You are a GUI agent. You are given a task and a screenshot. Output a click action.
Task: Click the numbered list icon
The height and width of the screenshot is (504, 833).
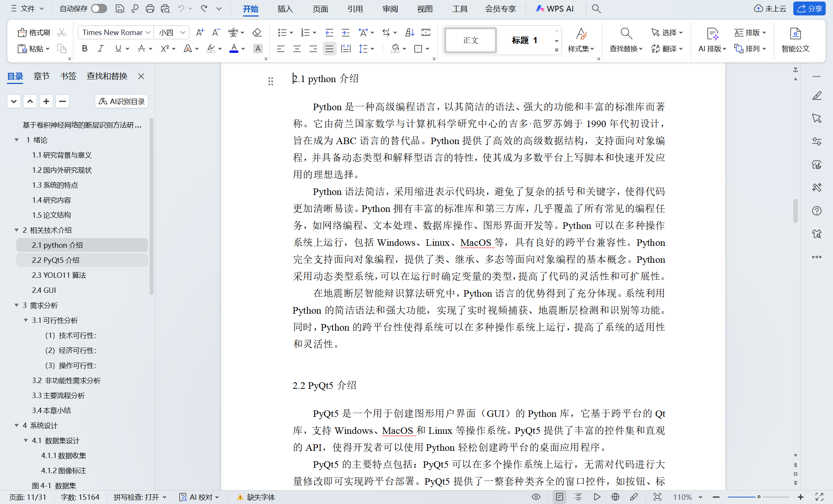[305, 32]
